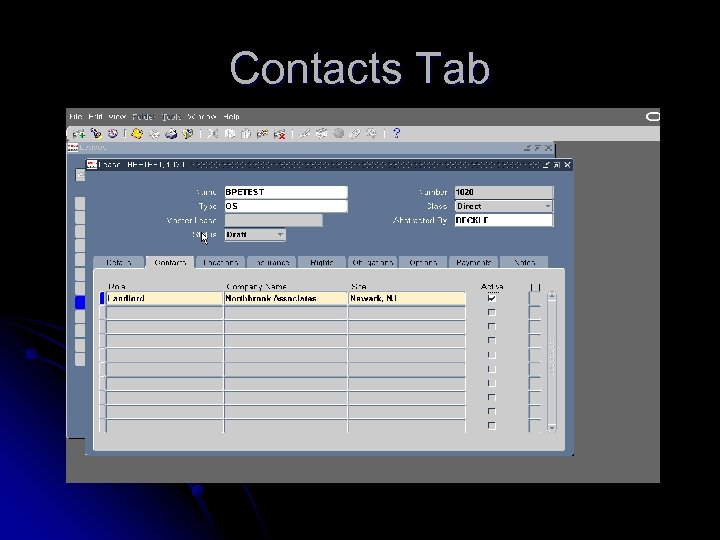Screen dimensions: 720x540
Task: Select the Landlord role cell
Action: 164,298
